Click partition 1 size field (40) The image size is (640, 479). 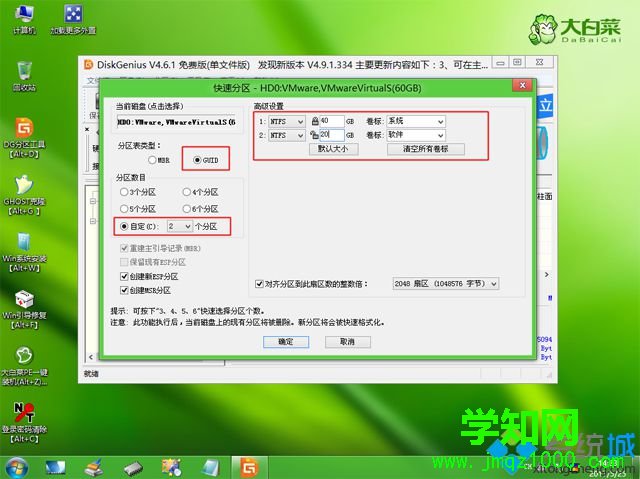tap(332, 121)
